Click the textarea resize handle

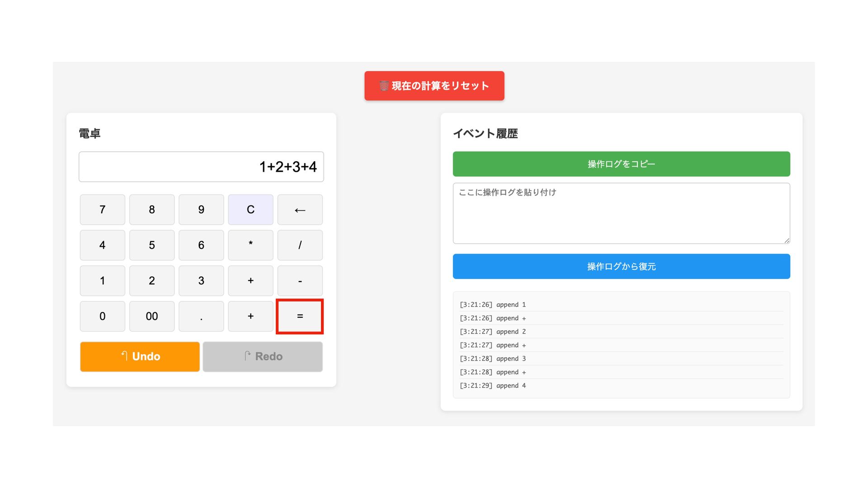(x=787, y=240)
